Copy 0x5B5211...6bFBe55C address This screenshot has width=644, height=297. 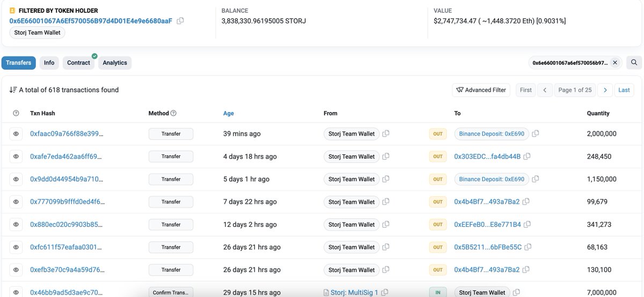point(528,247)
